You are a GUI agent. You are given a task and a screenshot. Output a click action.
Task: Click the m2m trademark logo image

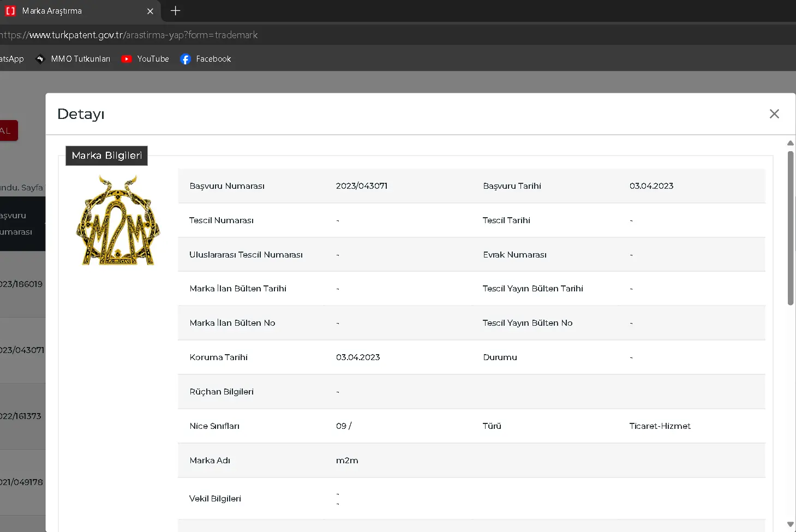(x=118, y=221)
